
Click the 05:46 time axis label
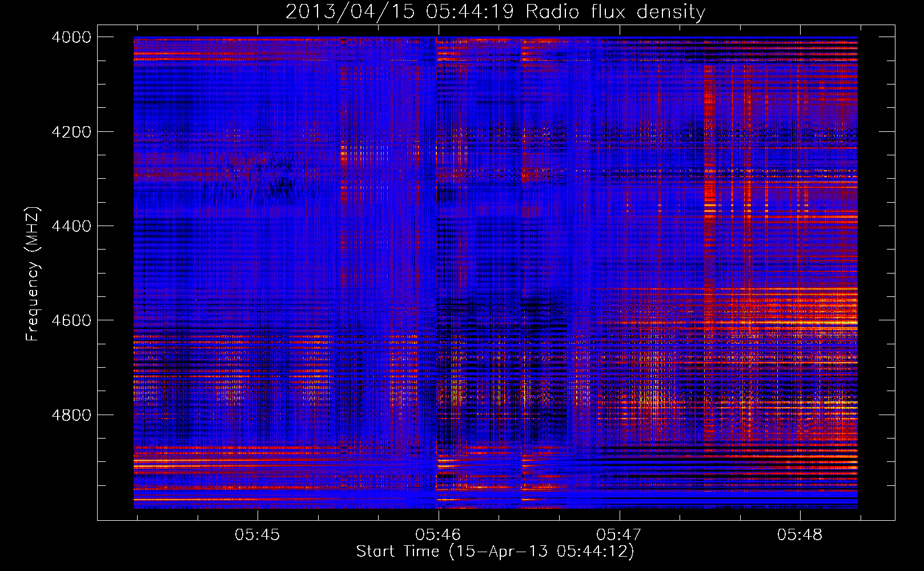tap(438, 534)
